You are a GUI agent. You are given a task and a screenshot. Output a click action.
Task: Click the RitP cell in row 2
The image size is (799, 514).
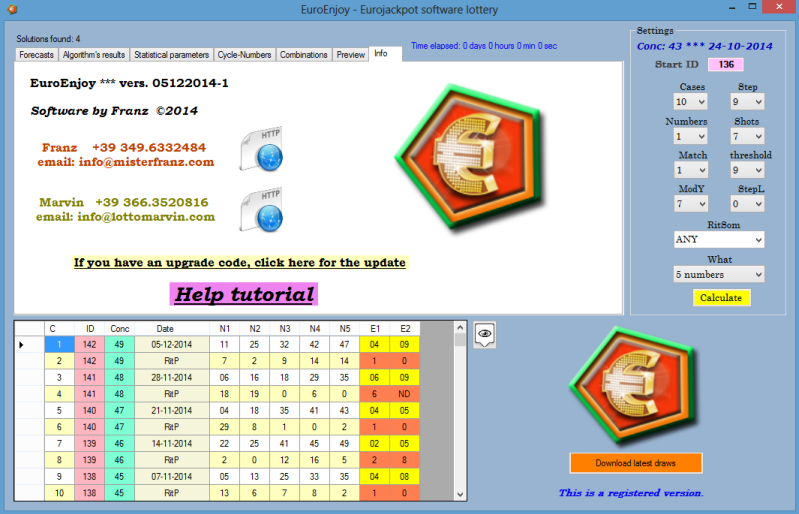pos(172,361)
